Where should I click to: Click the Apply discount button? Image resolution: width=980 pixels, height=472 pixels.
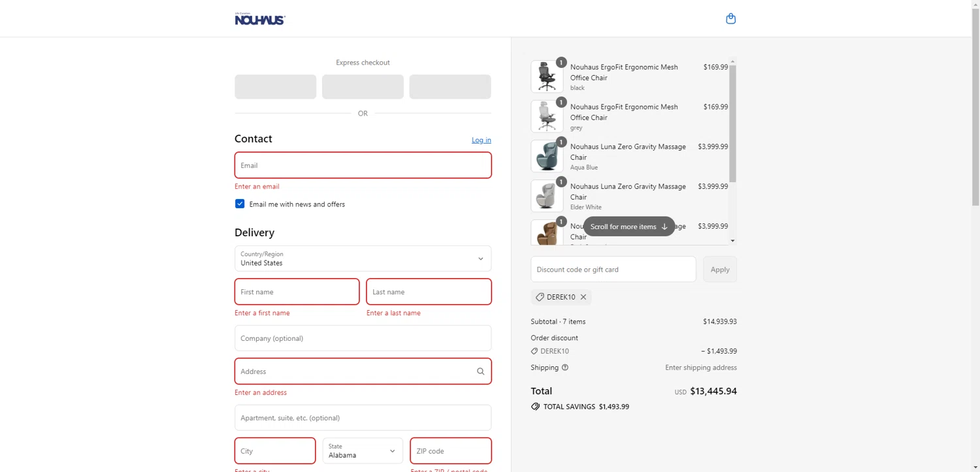click(720, 269)
